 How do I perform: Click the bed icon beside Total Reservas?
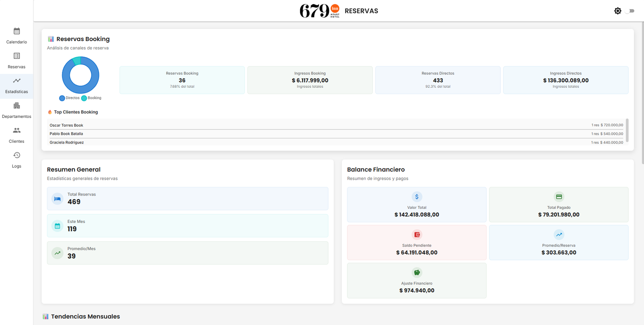pos(58,199)
